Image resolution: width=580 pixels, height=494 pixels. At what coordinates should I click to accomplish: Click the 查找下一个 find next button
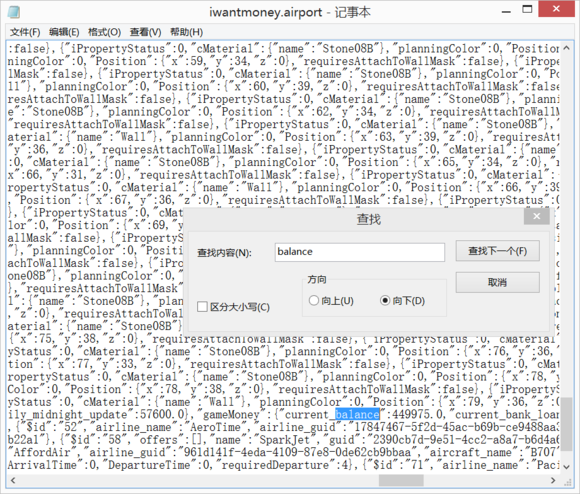498,251
